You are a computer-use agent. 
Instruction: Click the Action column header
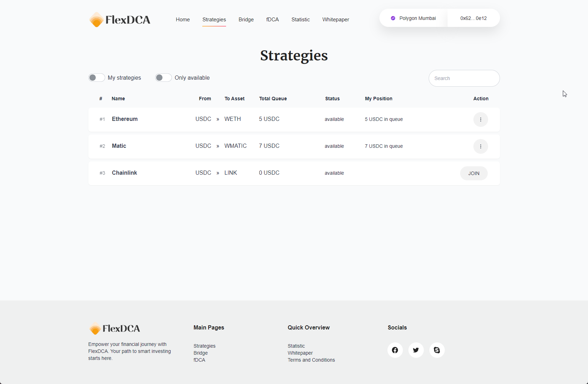tap(481, 99)
